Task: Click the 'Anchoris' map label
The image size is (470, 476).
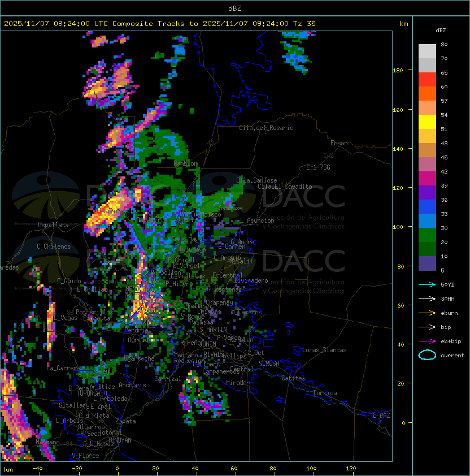Action: point(132,385)
